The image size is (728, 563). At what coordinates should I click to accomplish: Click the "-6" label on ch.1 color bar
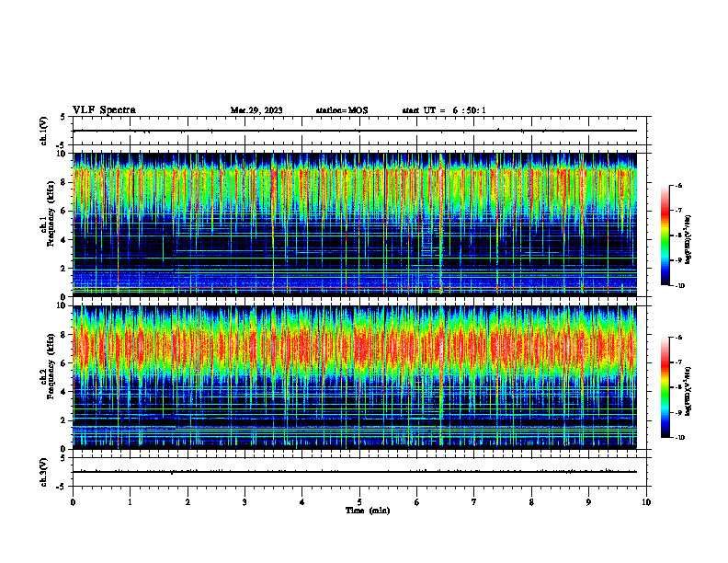tap(678, 186)
